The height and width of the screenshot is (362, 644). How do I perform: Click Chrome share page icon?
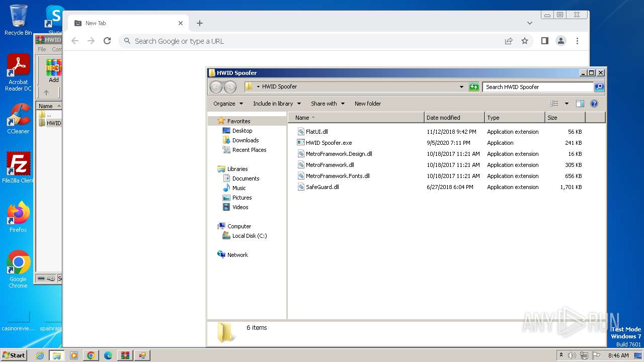pyautogui.click(x=509, y=41)
